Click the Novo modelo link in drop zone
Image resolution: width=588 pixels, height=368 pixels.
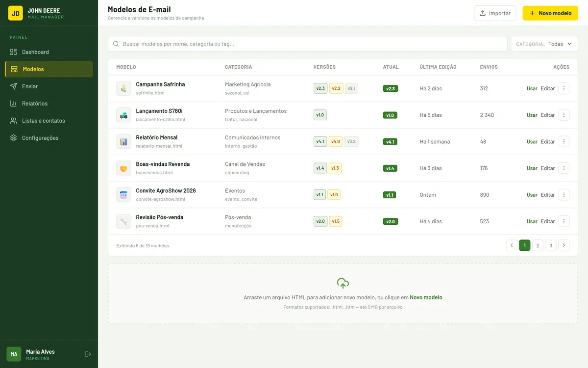tap(426, 297)
